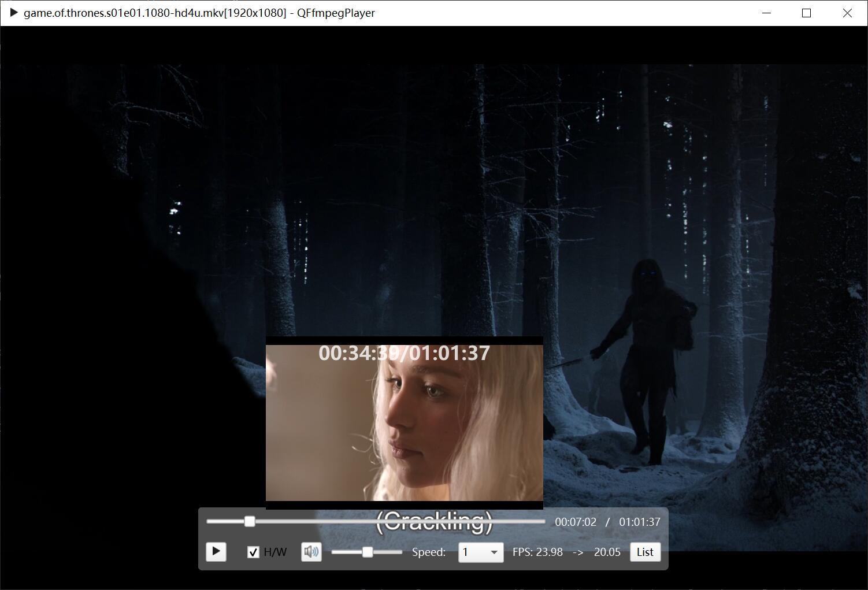Viewport: 868px width, 590px height.
Task: Mute audio with the speaker icon
Action: pos(311,551)
